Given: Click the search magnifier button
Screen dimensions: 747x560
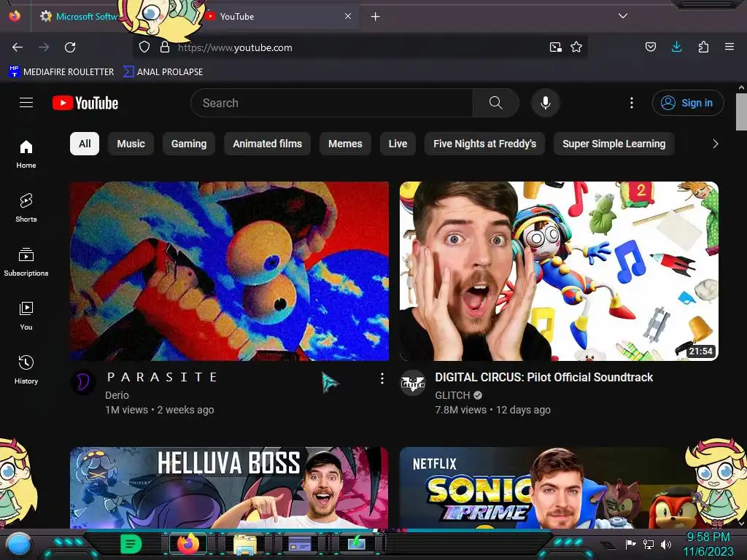Looking at the screenshot, I should click(495, 103).
